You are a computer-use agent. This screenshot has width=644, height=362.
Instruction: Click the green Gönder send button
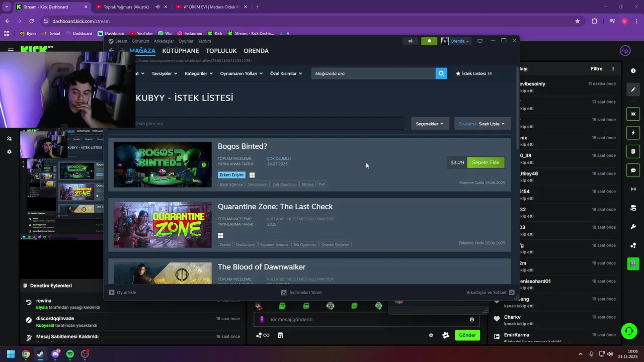(x=467, y=335)
